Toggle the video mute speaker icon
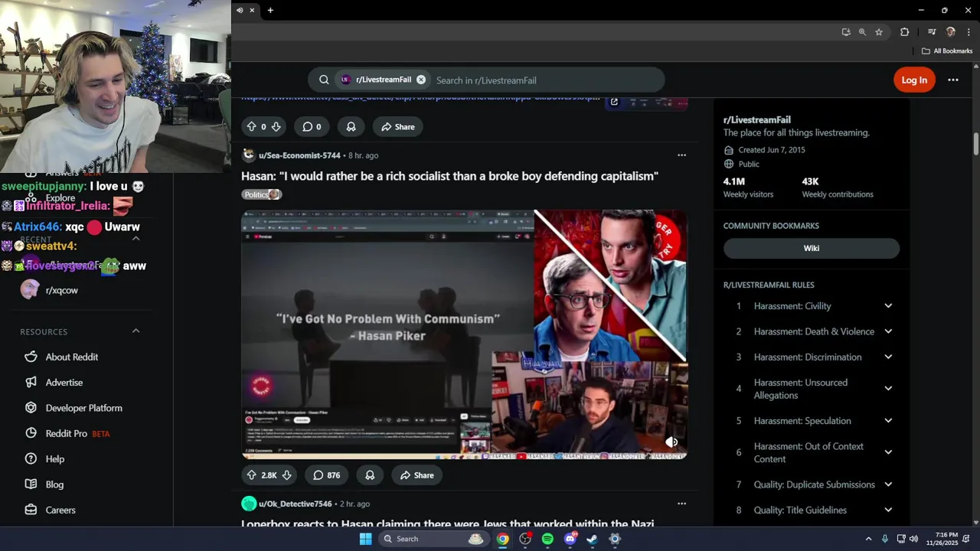980x551 pixels. [671, 442]
